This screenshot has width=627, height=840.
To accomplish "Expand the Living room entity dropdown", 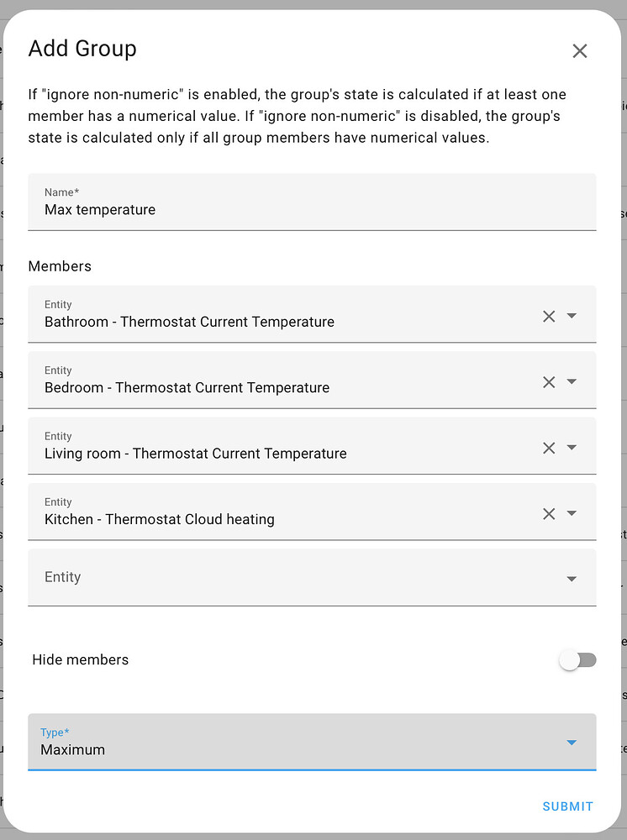I will (572, 447).
